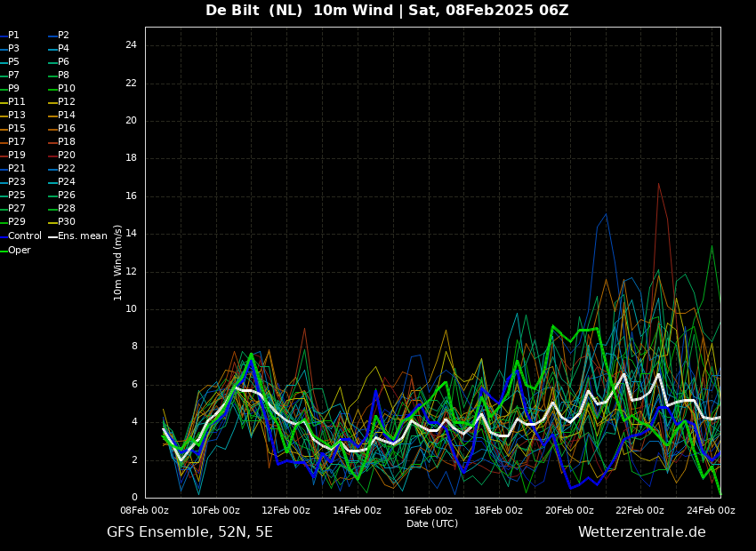The width and height of the screenshot is (756, 551).
Task: Select the P20 legend label
Action: [61, 156]
